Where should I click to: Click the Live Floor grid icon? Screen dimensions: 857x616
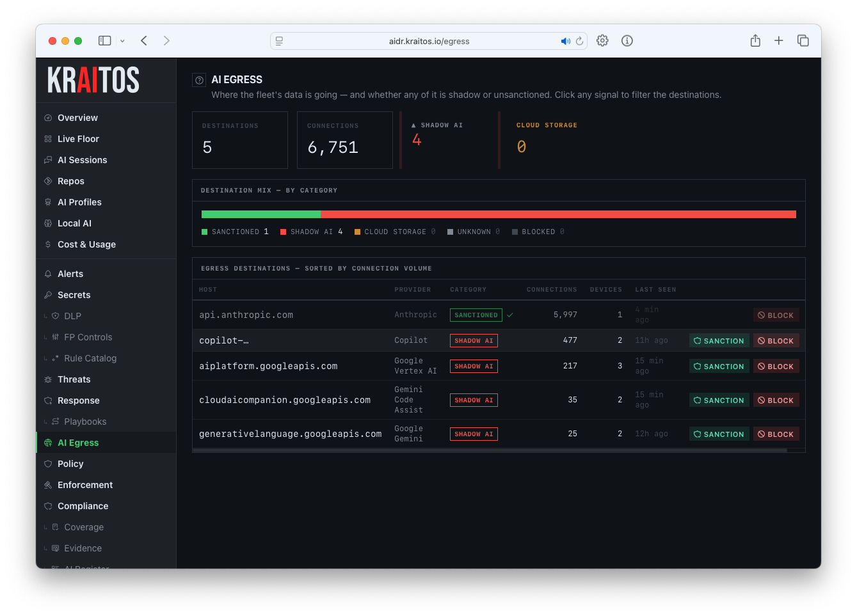click(x=48, y=139)
